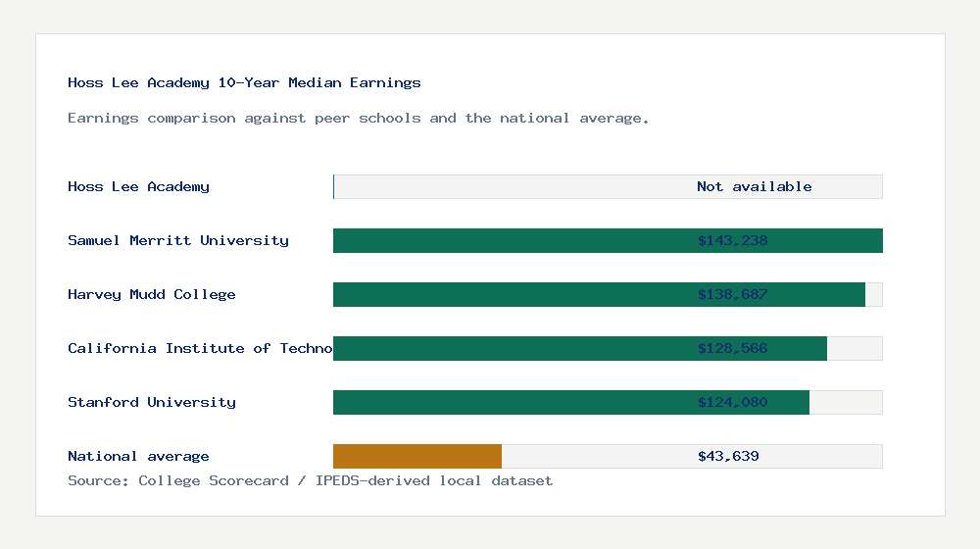Click the $124,080 earnings value
The height and width of the screenshot is (549, 980).
[x=732, y=402]
